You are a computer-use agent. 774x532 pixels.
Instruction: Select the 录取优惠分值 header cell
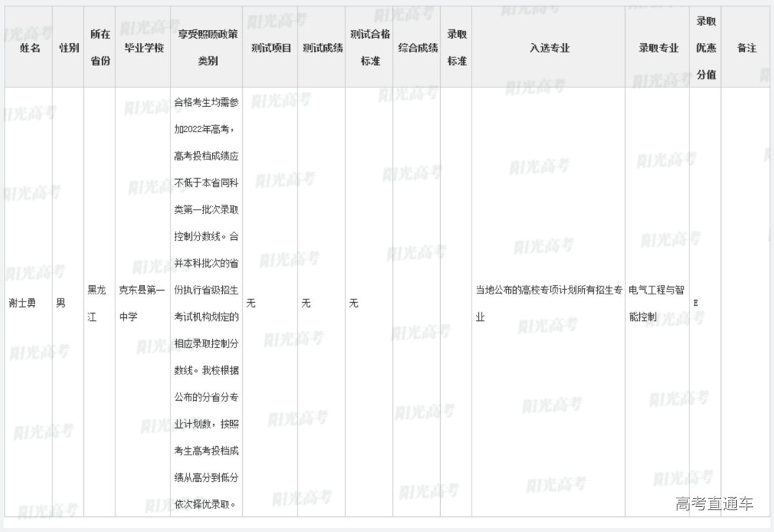(x=706, y=48)
